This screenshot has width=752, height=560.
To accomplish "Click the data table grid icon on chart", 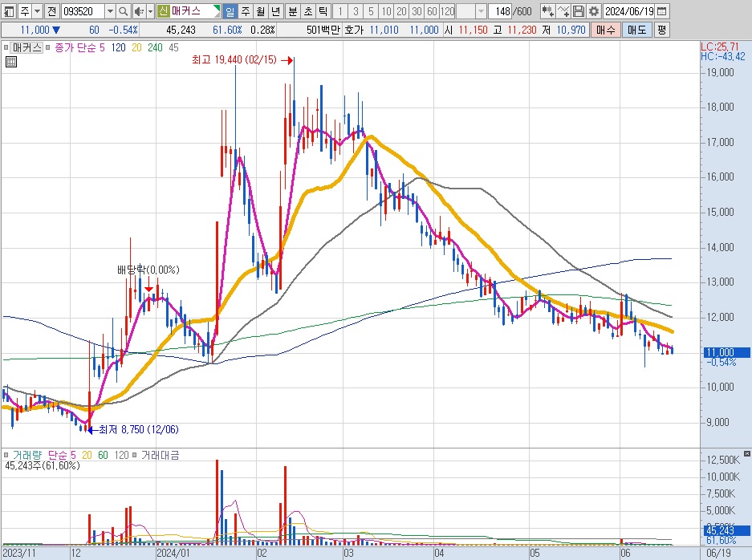I will point(11,61).
